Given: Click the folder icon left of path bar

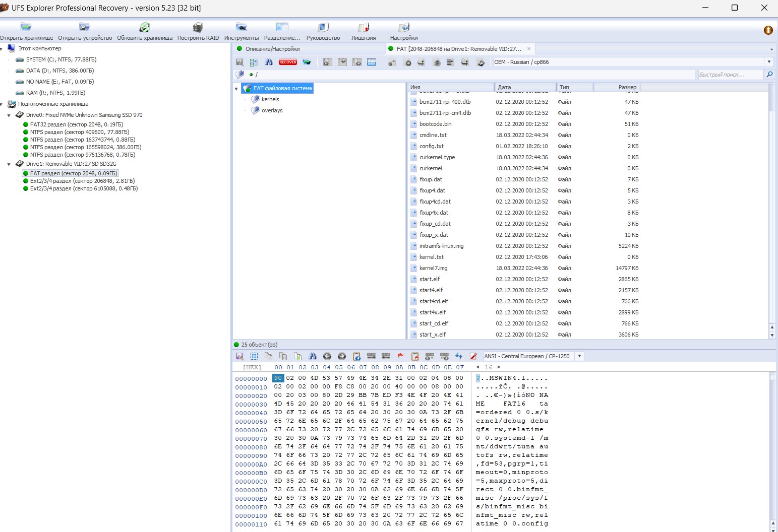Looking at the screenshot, I should click(x=240, y=75).
